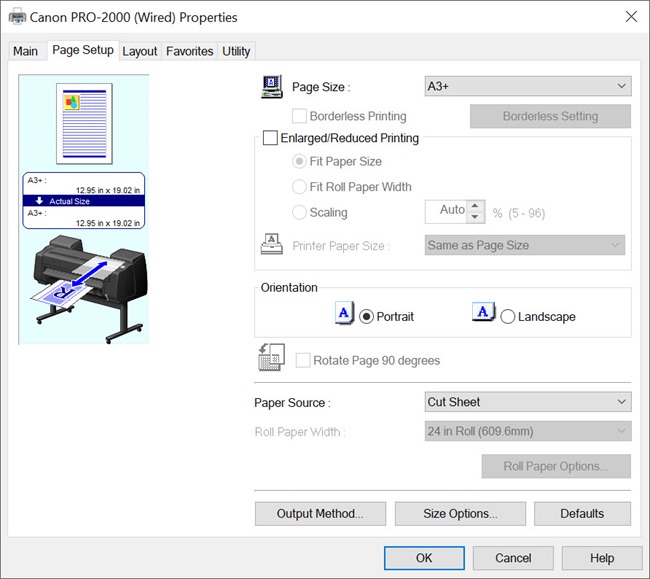Check Rotate Page 90 degrees
This screenshot has width=650, height=579.
coord(303,360)
